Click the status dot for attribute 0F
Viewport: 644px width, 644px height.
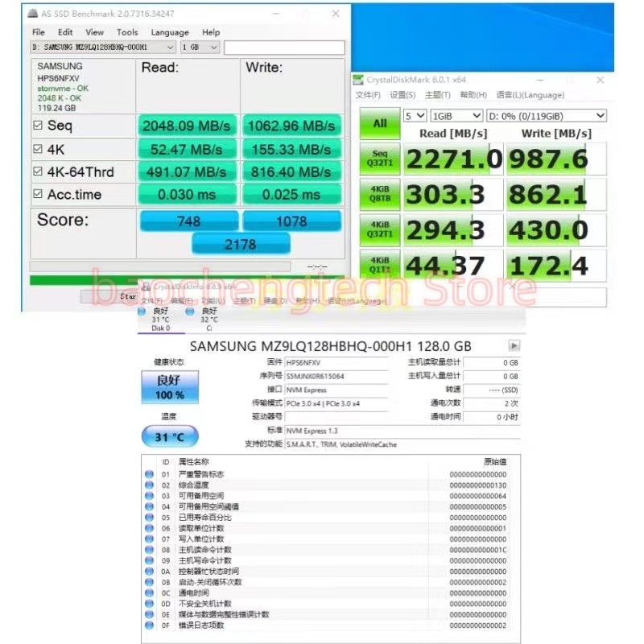point(149,625)
